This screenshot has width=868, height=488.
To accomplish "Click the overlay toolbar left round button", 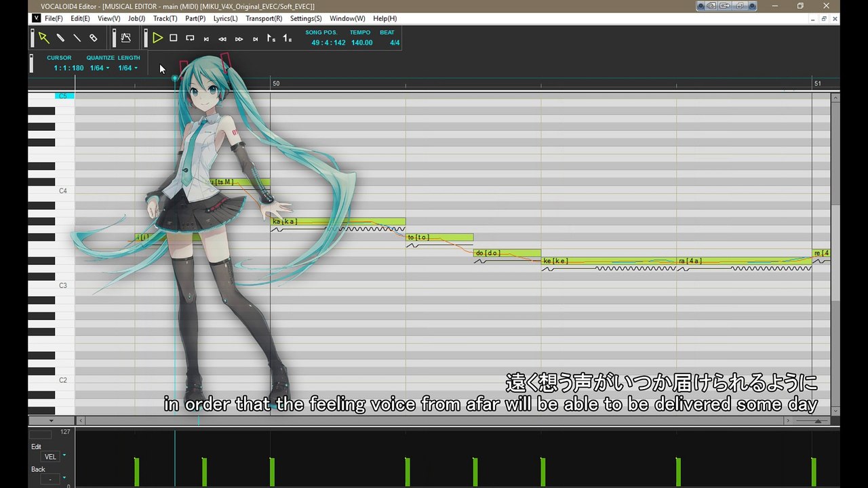I will pos(701,5).
